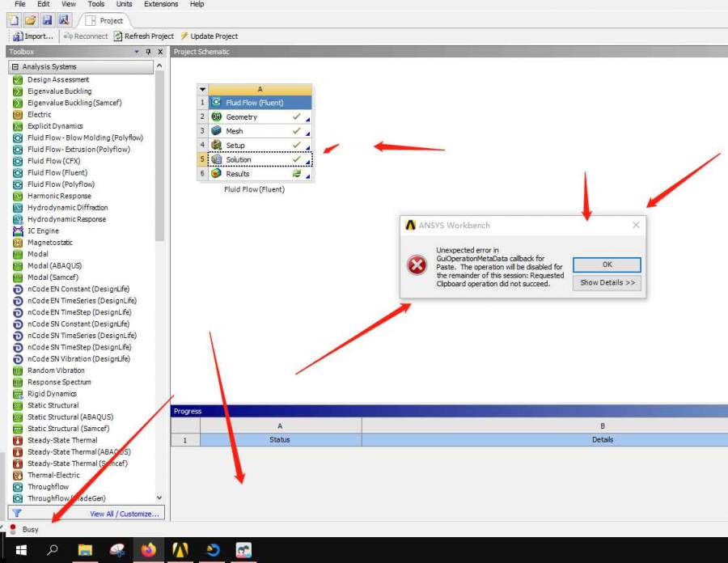The image size is (728, 563).
Task: Click the Mesh cell icon in system A
Action: pyautogui.click(x=216, y=131)
